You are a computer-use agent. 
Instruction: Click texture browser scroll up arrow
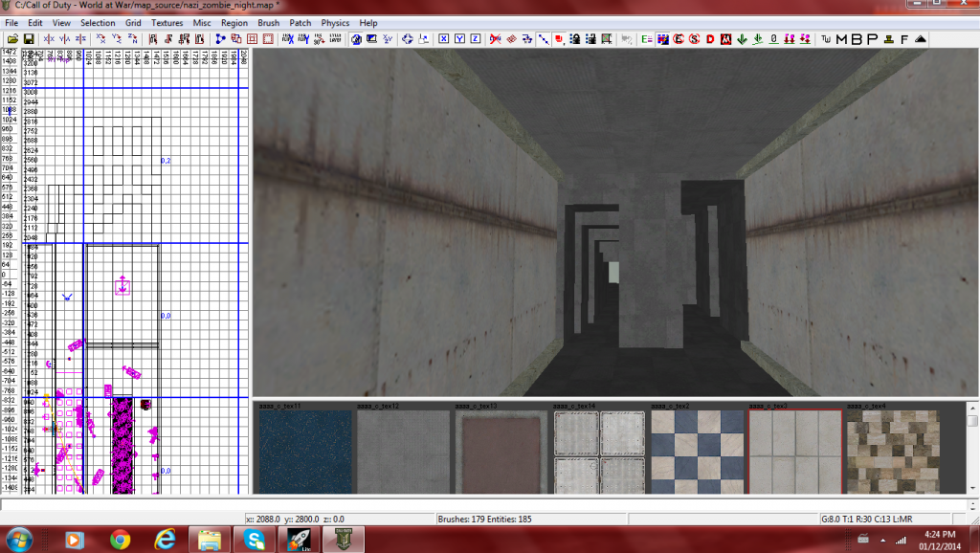pyautogui.click(x=972, y=408)
